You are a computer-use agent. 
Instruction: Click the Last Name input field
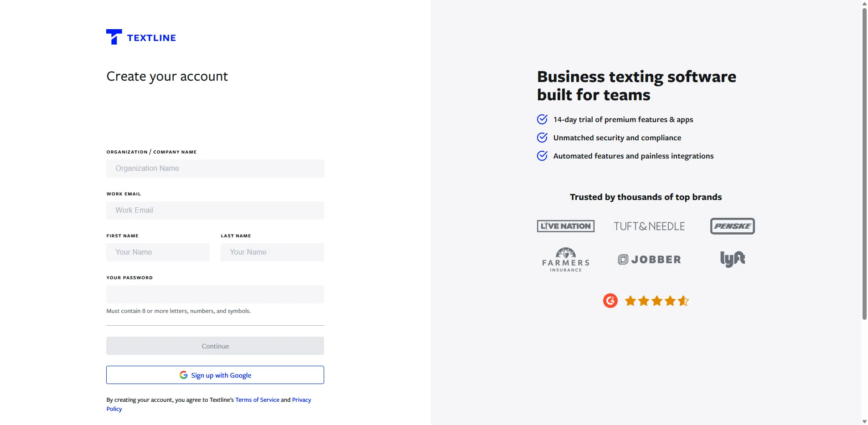(x=272, y=252)
